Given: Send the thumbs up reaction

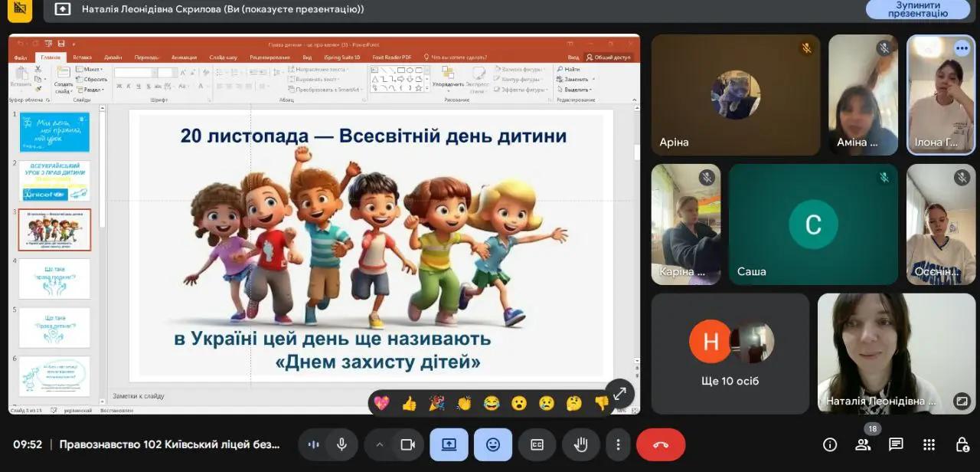Looking at the screenshot, I should [409, 403].
